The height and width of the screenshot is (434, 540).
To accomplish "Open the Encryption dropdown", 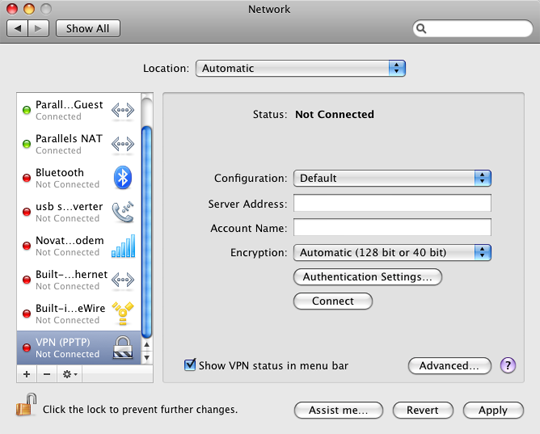I will 392,252.
